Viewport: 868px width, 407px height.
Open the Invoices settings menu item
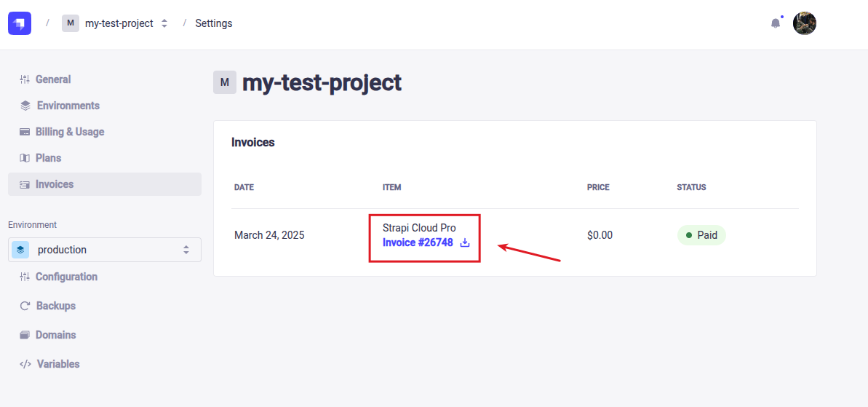(x=55, y=184)
